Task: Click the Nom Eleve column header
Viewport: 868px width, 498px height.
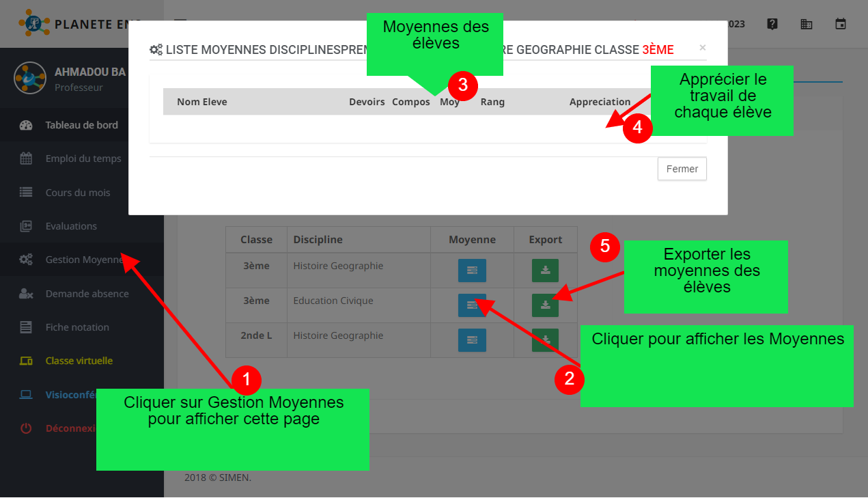Action: 202,102
